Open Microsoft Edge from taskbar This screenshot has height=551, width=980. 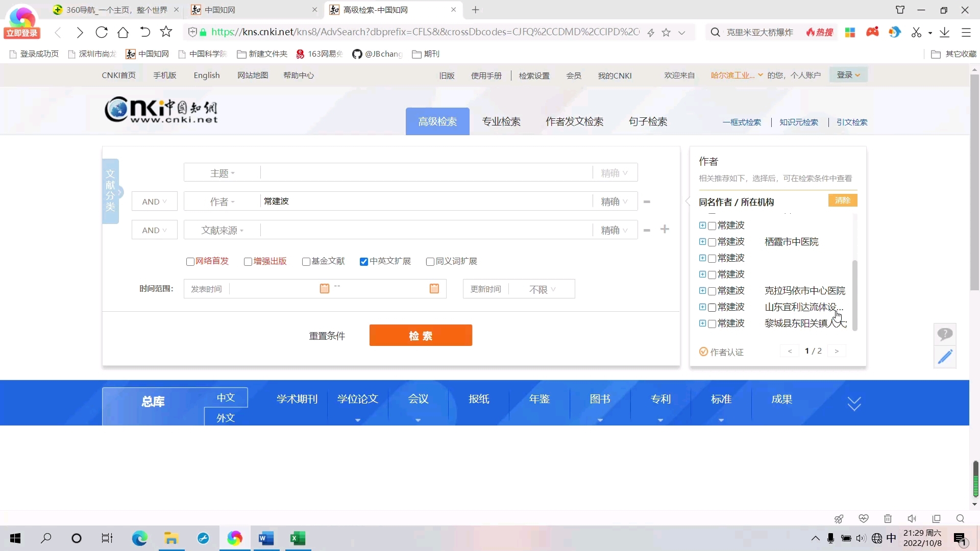(139, 538)
